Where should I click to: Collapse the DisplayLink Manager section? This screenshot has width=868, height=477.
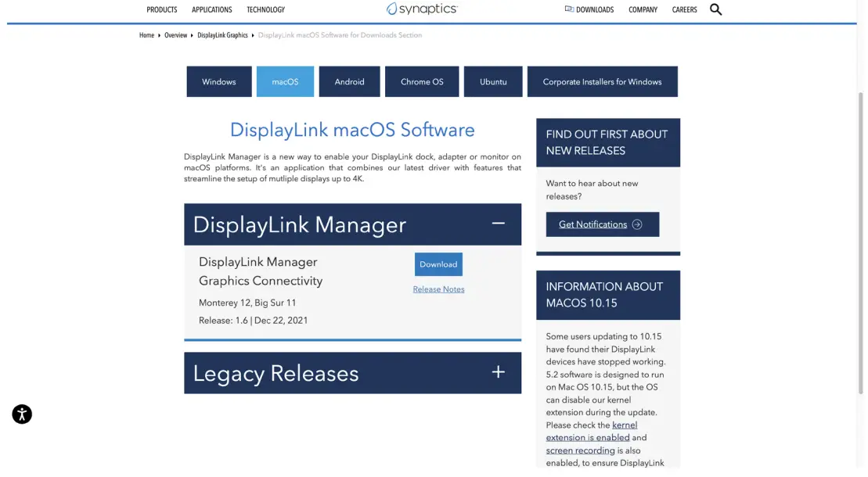pyautogui.click(x=498, y=224)
